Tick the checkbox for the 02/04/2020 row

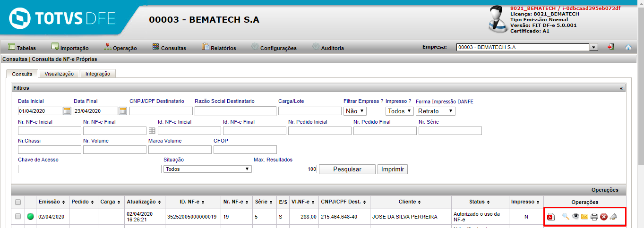point(18,217)
